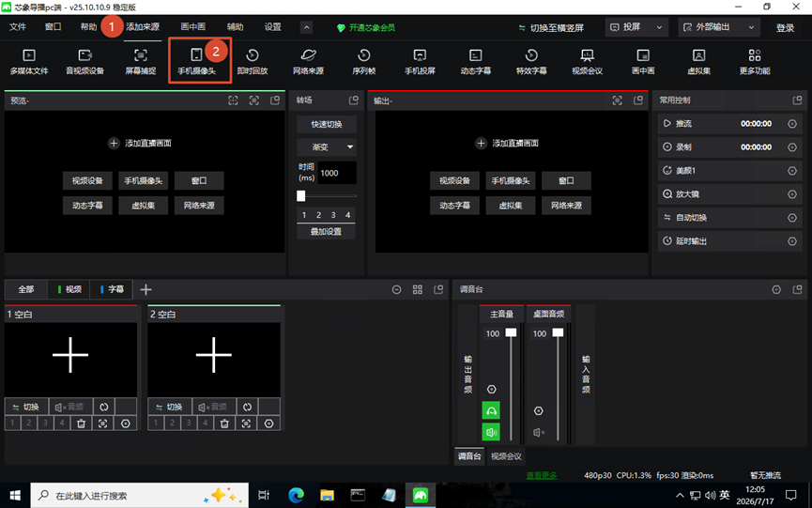Viewport: 812px width, 508px height.
Task: Open the 序列帧 sequence frame tool
Action: tap(364, 62)
